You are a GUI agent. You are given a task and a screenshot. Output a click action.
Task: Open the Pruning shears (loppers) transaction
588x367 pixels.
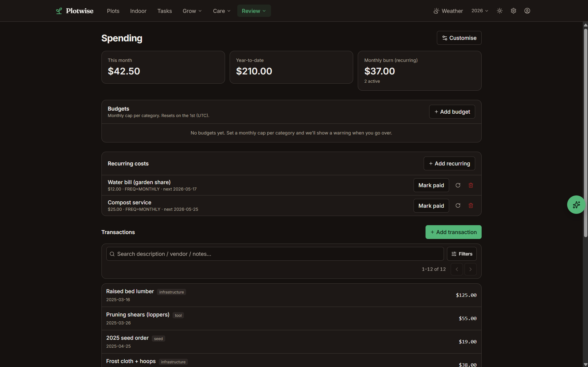[x=291, y=319]
